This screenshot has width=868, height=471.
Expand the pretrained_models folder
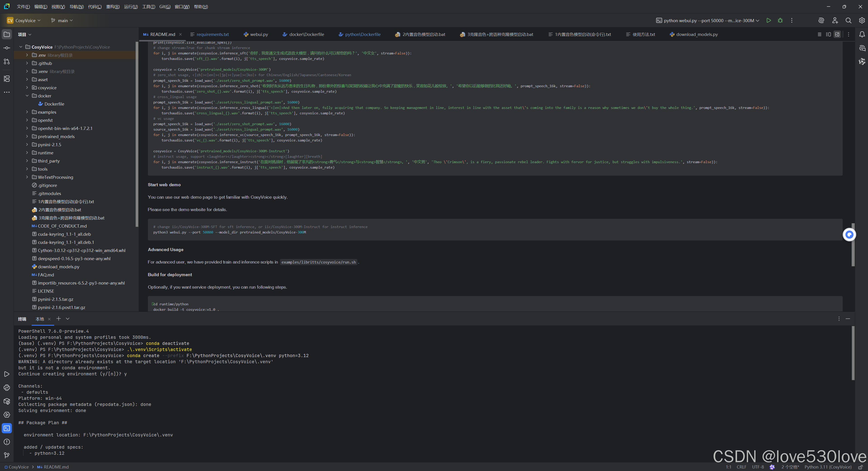coord(27,136)
